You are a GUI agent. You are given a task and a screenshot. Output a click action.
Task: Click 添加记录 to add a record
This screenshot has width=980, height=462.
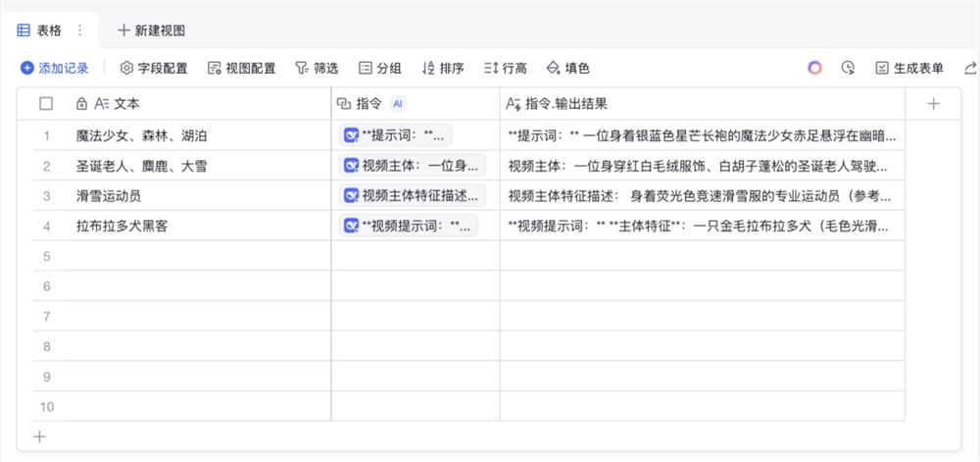[54, 68]
